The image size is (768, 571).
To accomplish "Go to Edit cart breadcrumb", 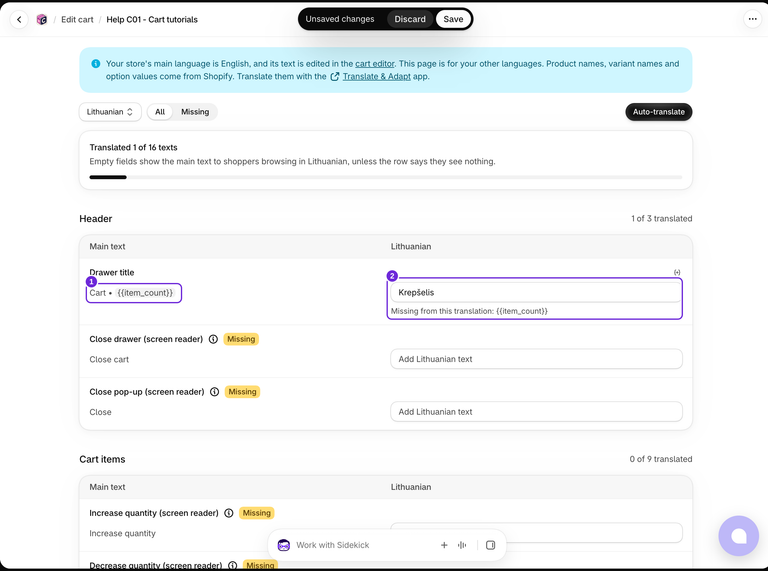I will [77, 20].
